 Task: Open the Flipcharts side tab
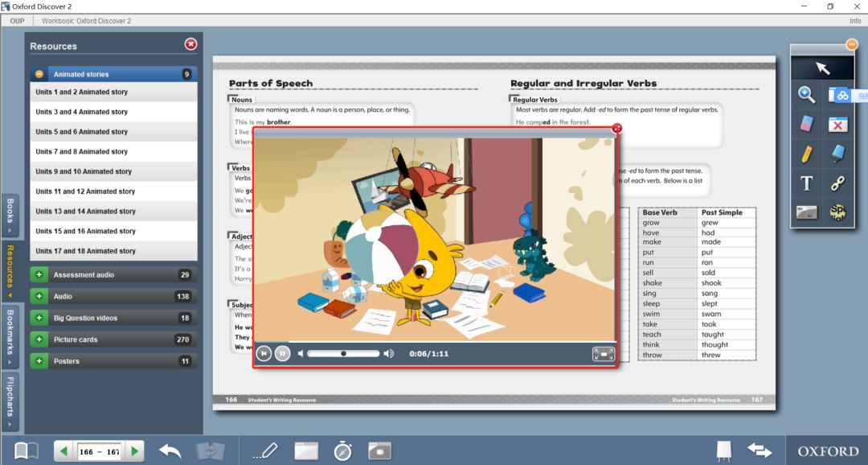pos(10,400)
